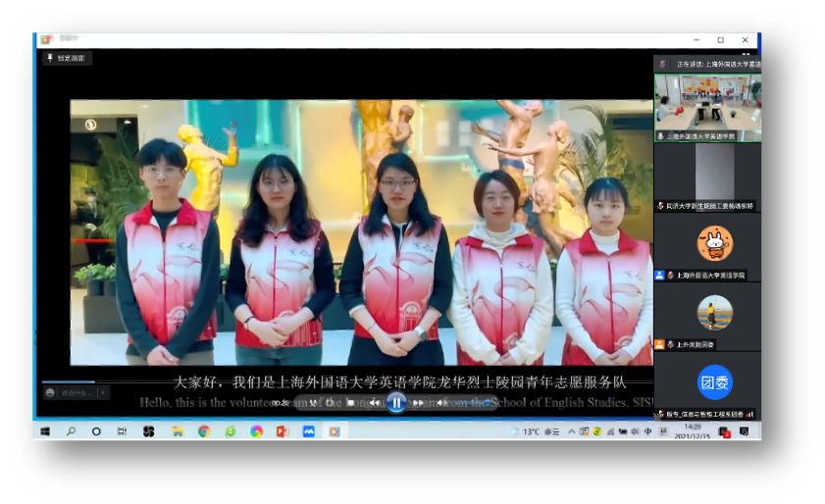Expand the dropdown arrow beside message input
This screenshot has width=825, height=504.
(x=104, y=393)
